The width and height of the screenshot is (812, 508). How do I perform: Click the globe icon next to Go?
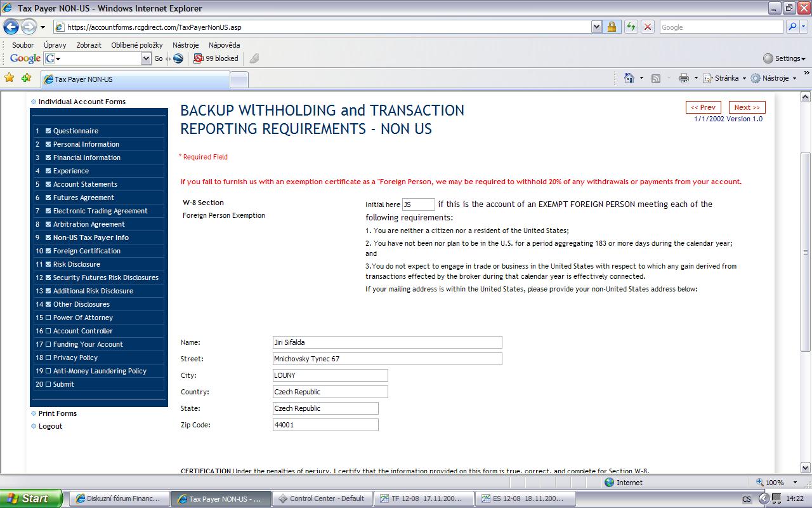[x=178, y=58]
